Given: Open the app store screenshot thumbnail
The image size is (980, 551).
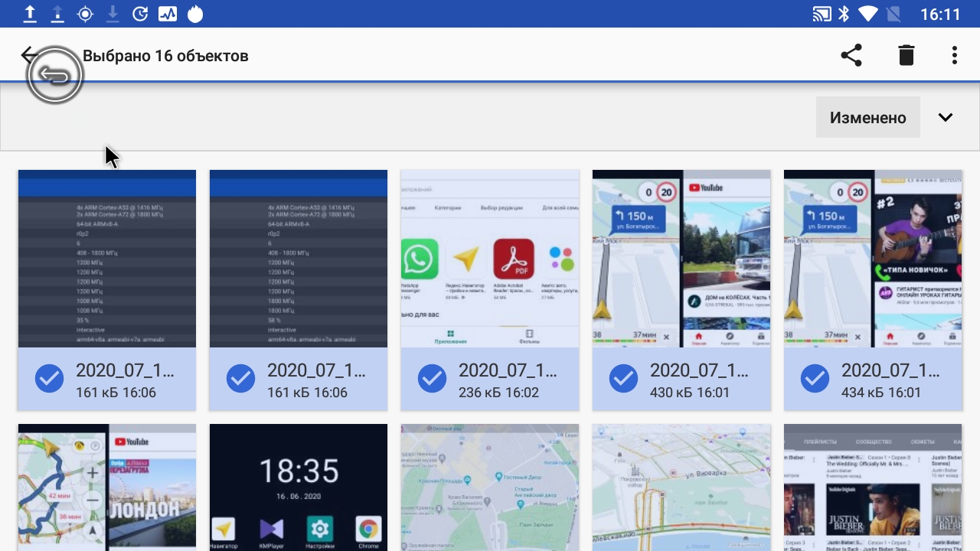Looking at the screenshot, I should (x=490, y=259).
